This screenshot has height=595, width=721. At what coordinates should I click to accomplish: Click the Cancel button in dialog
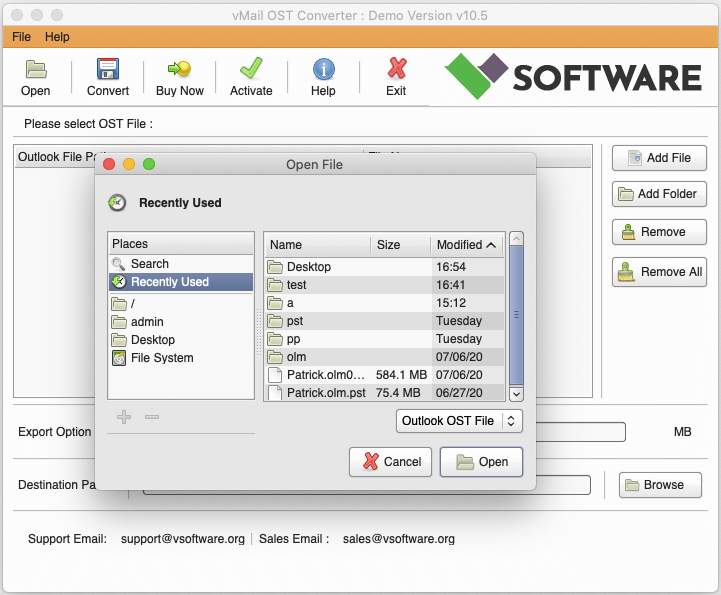(x=390, y=462)
